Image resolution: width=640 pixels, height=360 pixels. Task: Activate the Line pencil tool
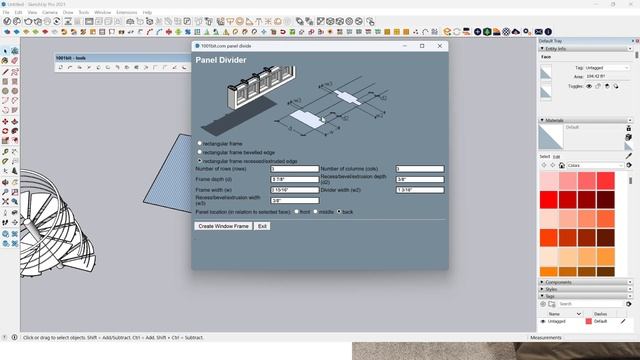pyautogui.click(x=5, y=72)
